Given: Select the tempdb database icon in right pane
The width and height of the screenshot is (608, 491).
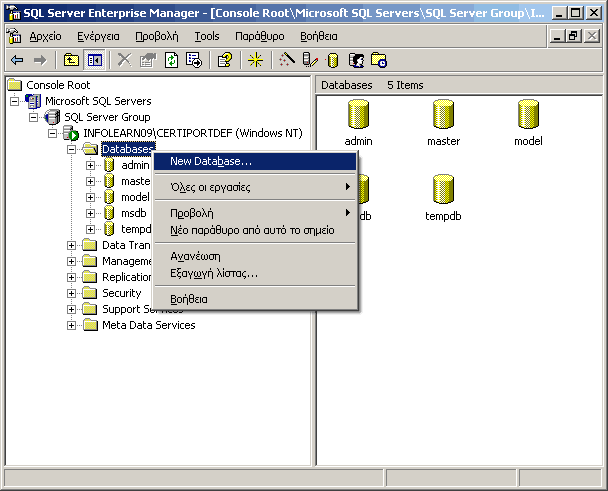Looking at the screenshot, I should pos(443,189).
